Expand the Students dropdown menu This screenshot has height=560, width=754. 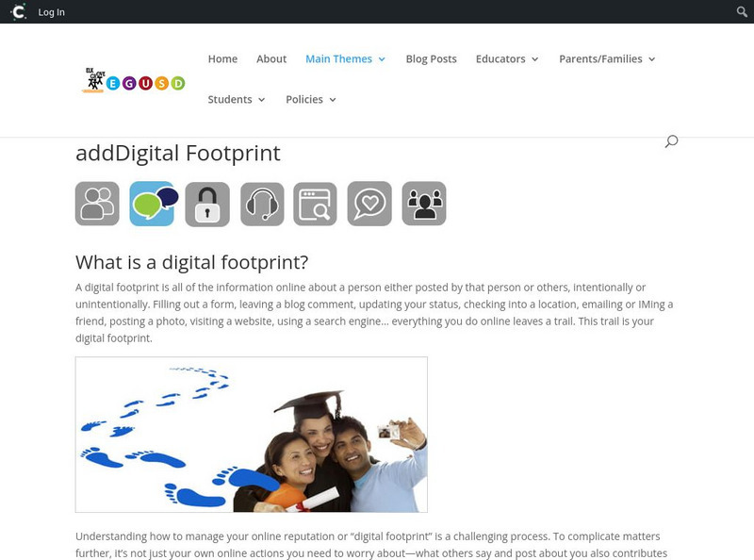(x=237, y=99)
